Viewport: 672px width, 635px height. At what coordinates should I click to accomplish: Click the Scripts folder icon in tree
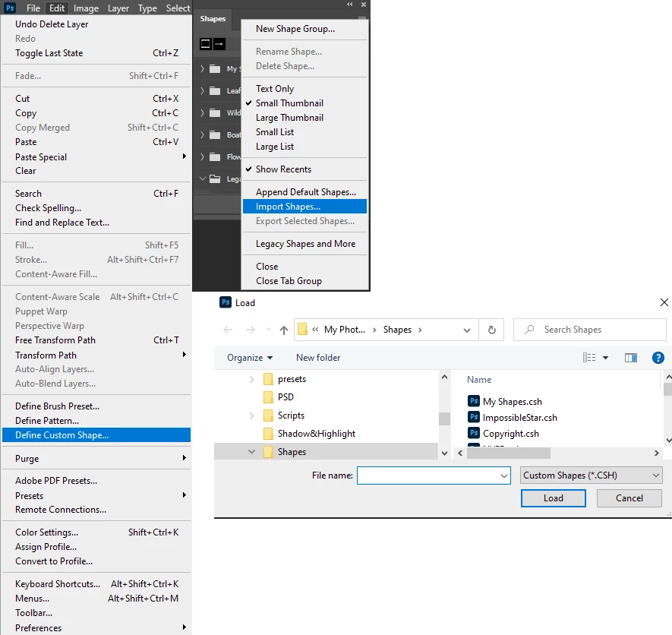click(x=268, y=415)
